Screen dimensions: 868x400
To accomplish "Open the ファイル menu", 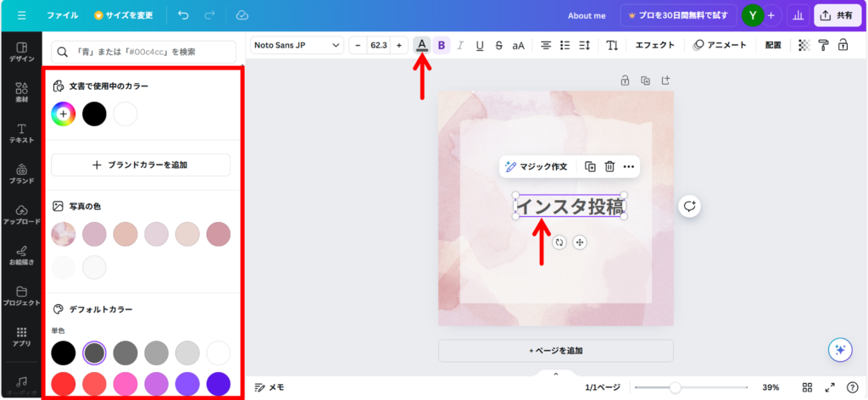I will 63,15.
